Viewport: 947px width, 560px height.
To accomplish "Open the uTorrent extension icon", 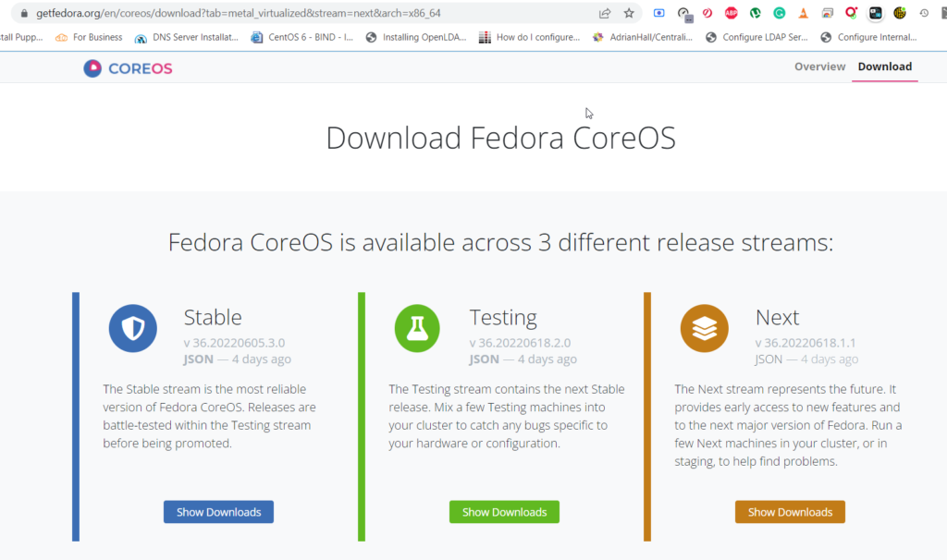I will 755,13.
